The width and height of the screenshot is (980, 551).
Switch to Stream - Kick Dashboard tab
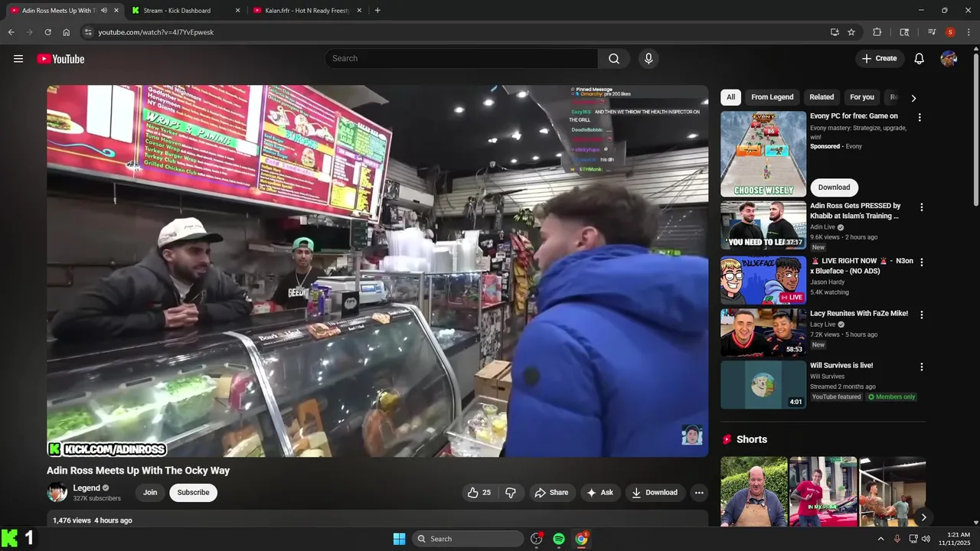(x=186, y=11)
